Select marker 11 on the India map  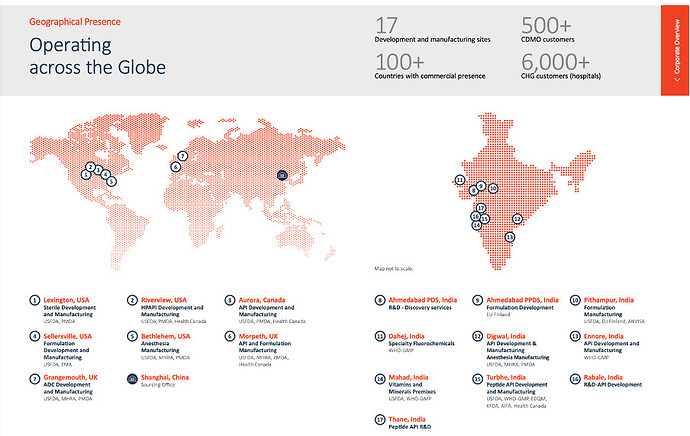[460, 180]
